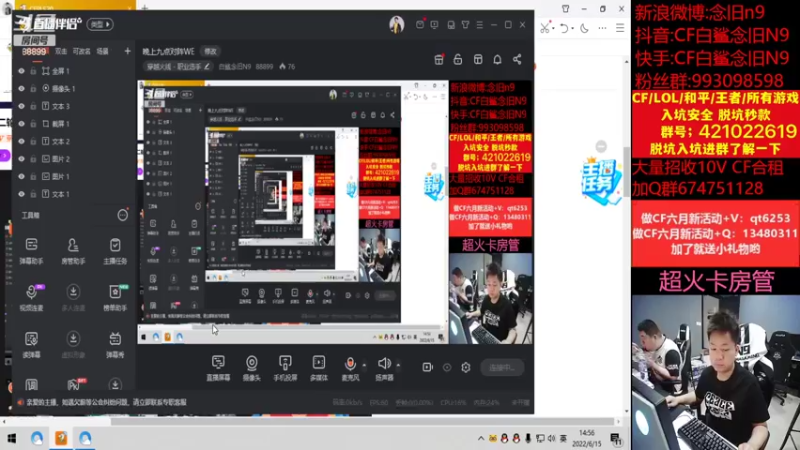Switch to the 88899 scene tab
Image resolution: width=800 pixels, height=450 pixels.
[34, 52]
